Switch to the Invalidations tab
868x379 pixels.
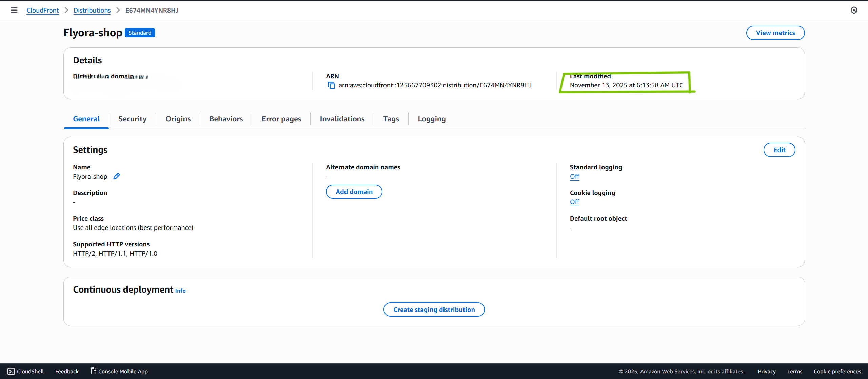pos(342,119)
